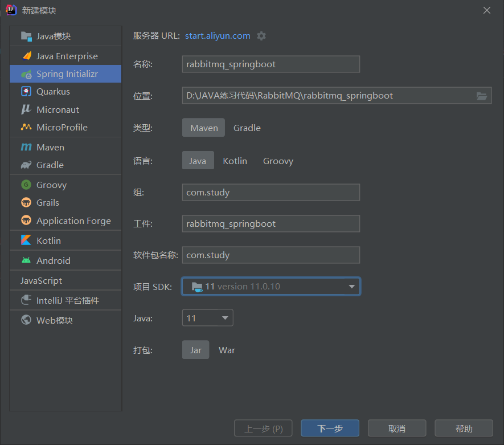Click the green Groovy icon
Viewport: 504px width, 445px height.
coord(26,185)
